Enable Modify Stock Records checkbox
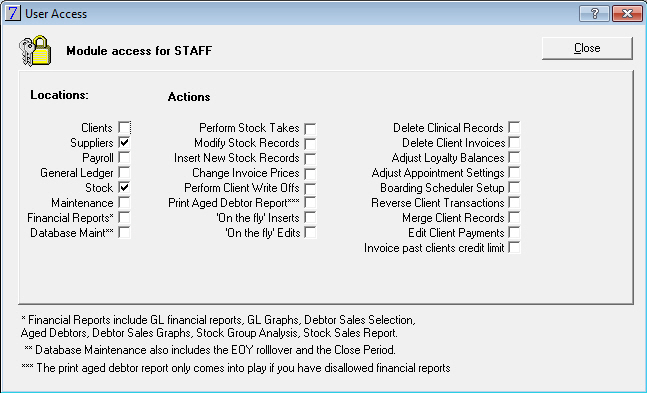This screenshot has width=647, height=393. point(310,143)
